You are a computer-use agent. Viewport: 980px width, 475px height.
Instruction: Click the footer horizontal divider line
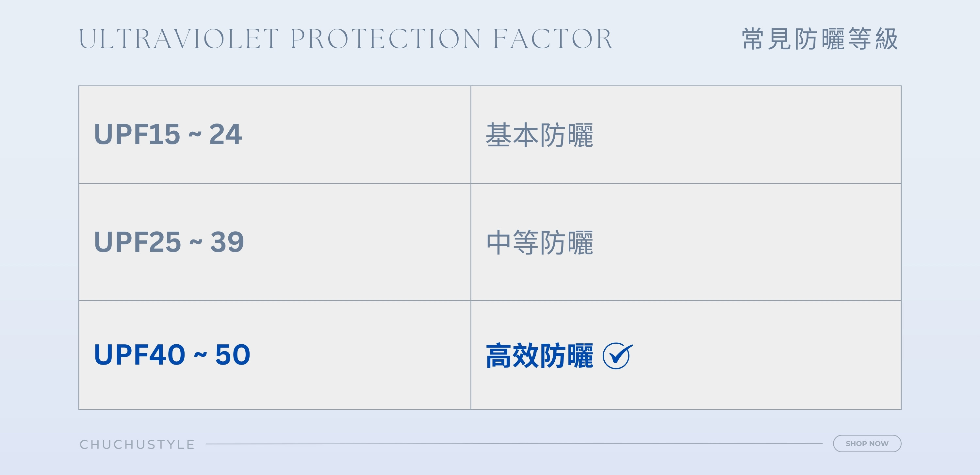pos(514,443)
